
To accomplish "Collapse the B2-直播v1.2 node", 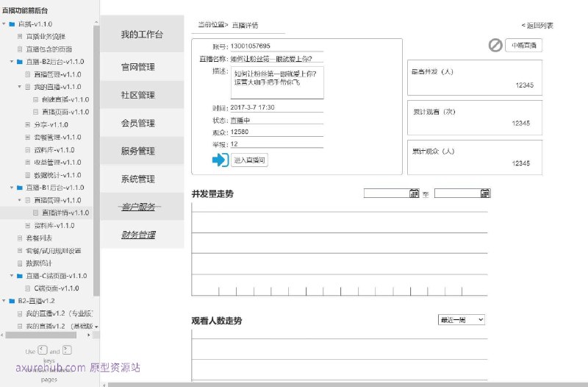I will click(x=4, y=301).
